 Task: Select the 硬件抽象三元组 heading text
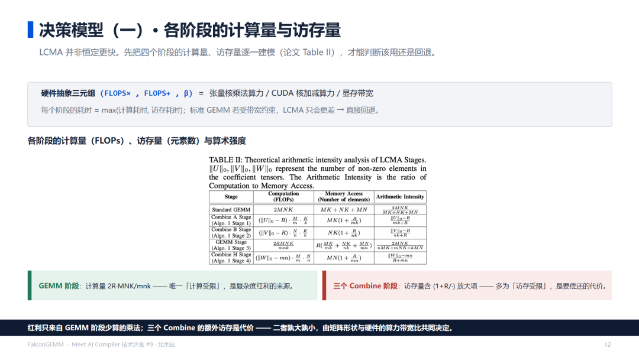tap(68, 93)
